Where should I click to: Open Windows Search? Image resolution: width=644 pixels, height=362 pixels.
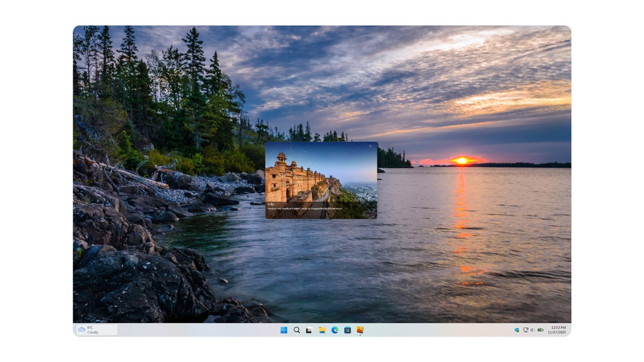[296, 330]
